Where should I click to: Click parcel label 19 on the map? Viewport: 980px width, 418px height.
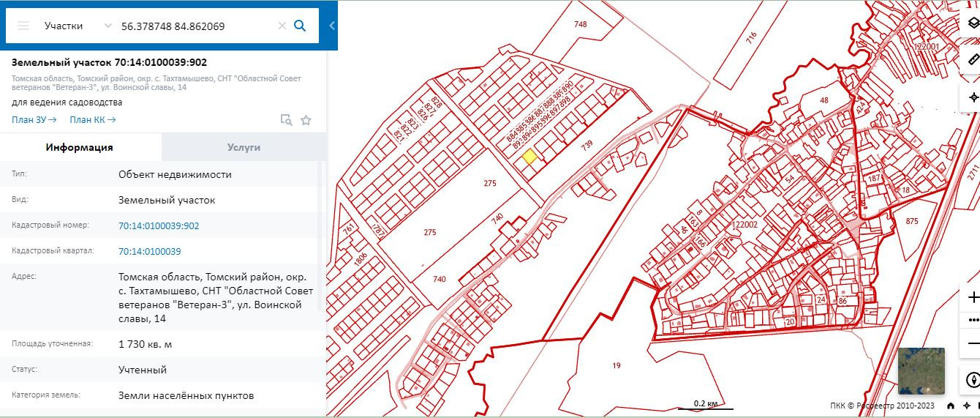617,365
